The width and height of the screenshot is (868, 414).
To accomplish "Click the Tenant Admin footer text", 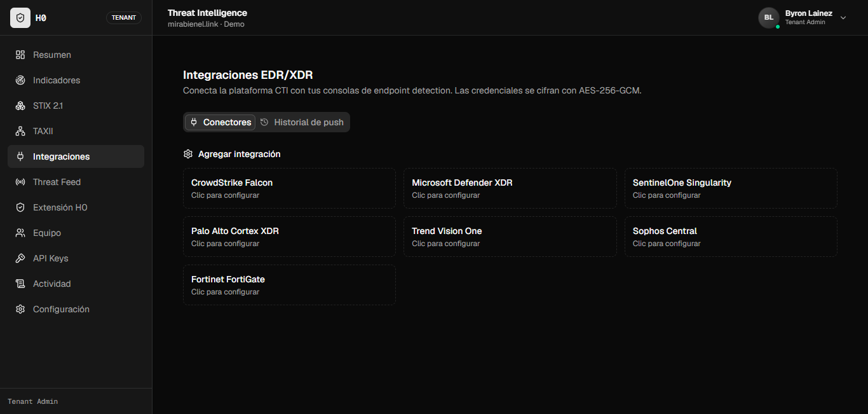I will 32,401.
